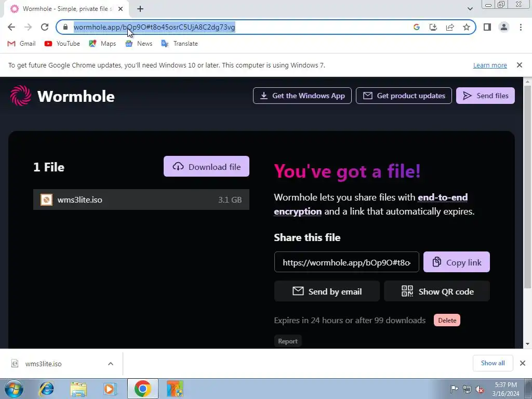The width and height of the screenshot is (532, 399).
Task: Close the Wormhole browser tab
Action: 121,9
